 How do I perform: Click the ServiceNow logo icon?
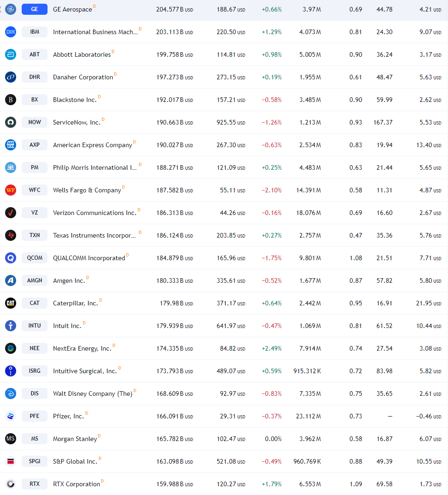[11, 122]
